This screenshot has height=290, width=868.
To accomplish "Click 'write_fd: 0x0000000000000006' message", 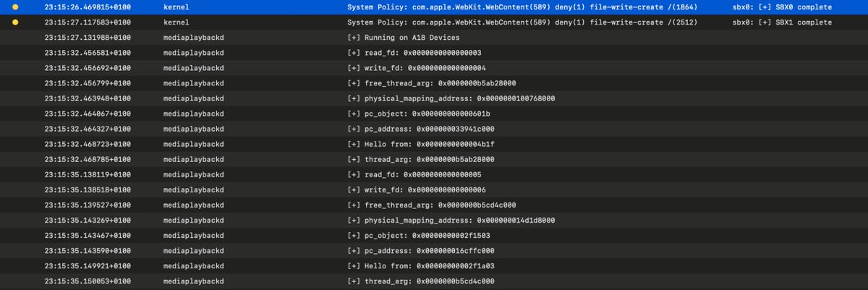I will (417, 189).
